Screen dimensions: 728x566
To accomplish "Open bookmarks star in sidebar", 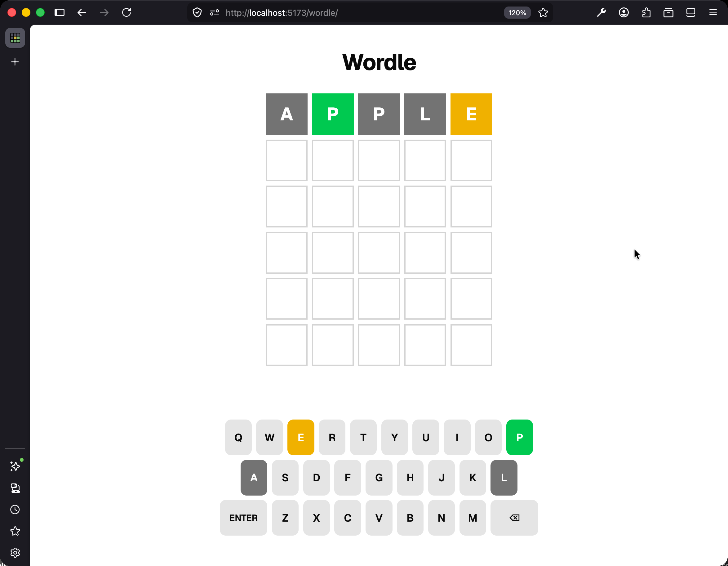I will coord(15,531).
